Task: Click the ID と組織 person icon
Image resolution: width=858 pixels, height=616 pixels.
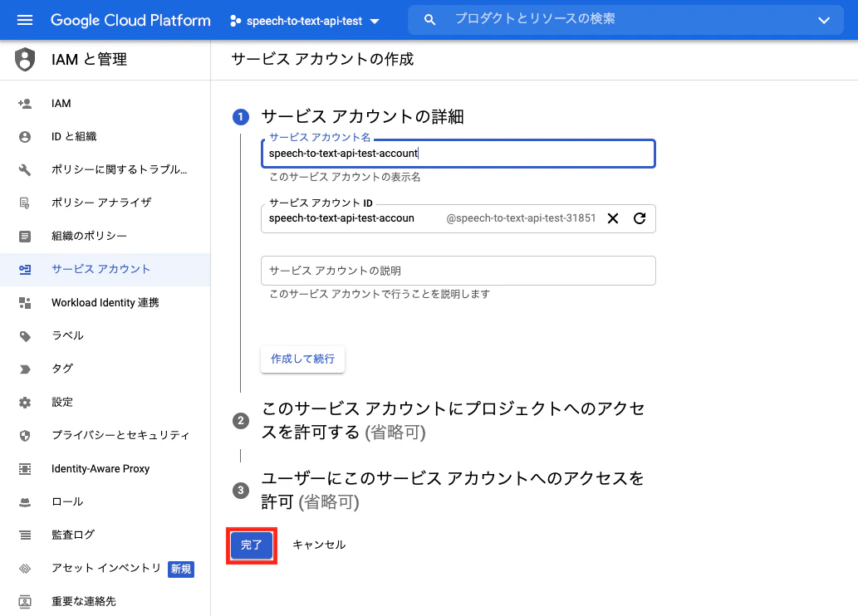Action: tap(25, 137)
